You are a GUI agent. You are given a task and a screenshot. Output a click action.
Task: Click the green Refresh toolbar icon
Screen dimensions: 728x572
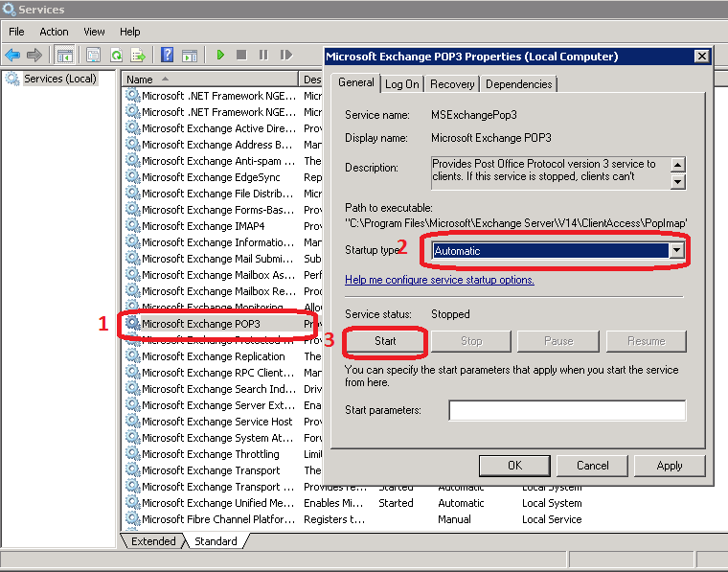(116, 56)
